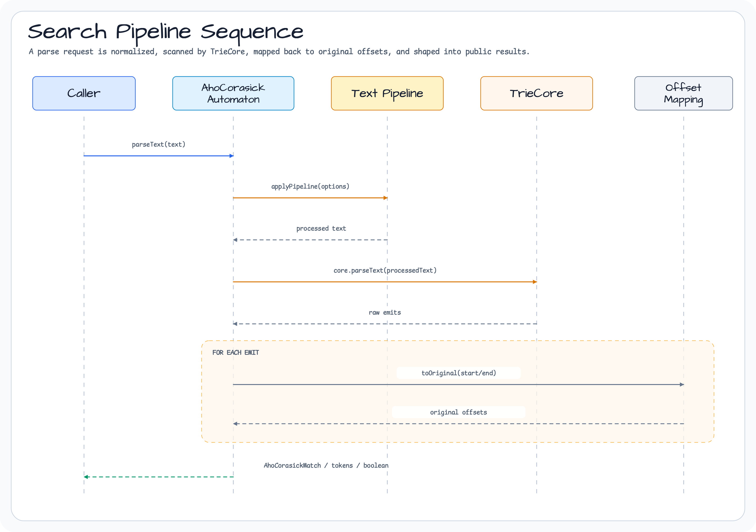This screenshot has height=532, width=756.
Task: Click the 'toOriginal(start/end)' message label
Action: pos(459,373)
